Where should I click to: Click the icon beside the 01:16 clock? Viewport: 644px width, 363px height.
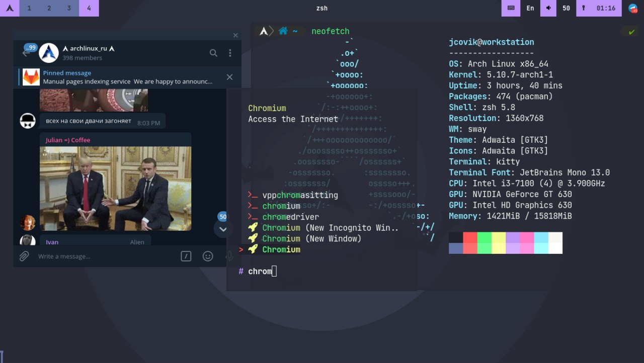tap(584, 8)
